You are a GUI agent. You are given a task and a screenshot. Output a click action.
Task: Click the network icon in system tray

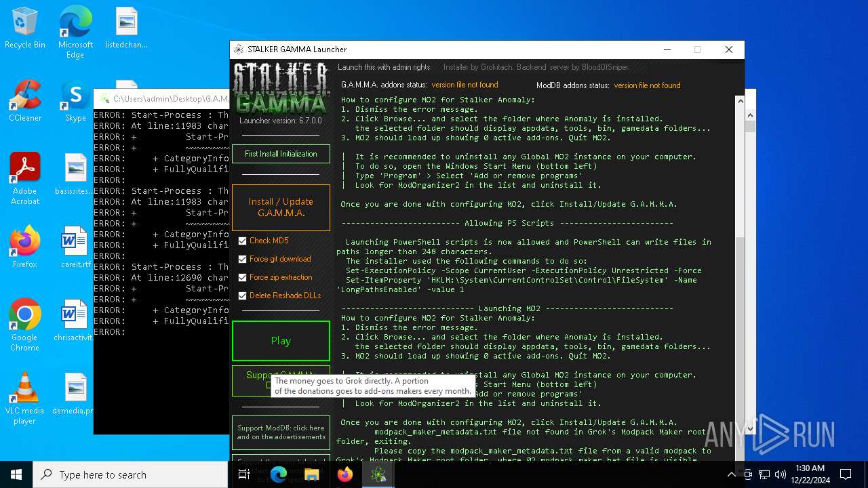[764, 474]
